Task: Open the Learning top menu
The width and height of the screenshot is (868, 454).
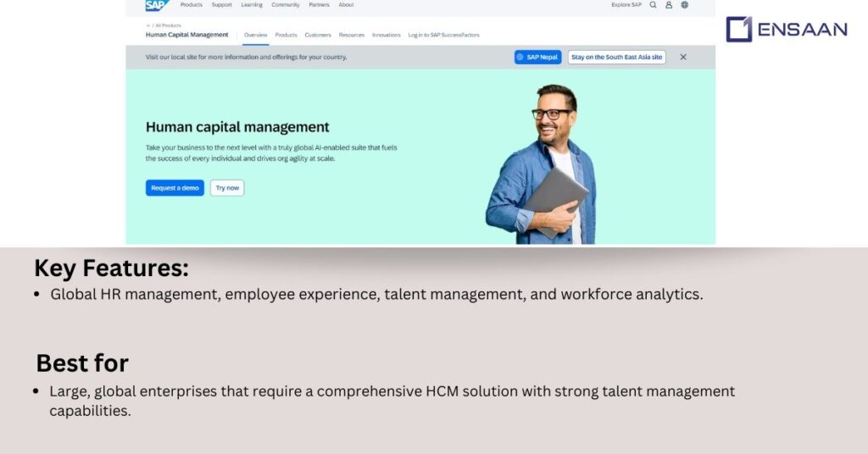Action: tap(252, 5)
